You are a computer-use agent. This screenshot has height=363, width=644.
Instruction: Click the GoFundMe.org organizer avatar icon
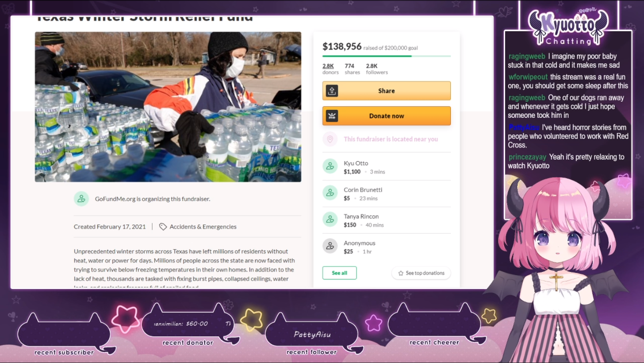pyautogui.click(x=81, y=199)
